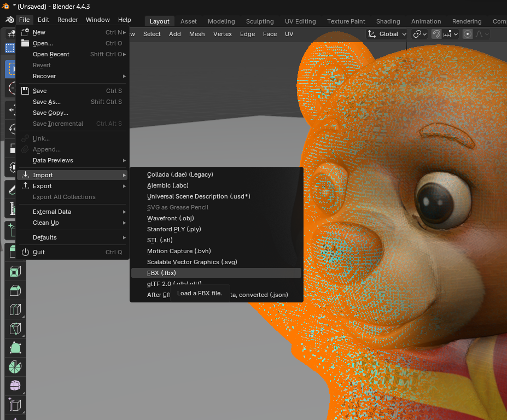Viewport: 507px width, 420px height.
Task: Open the Edit menu
Action: [x=43, y=20]
